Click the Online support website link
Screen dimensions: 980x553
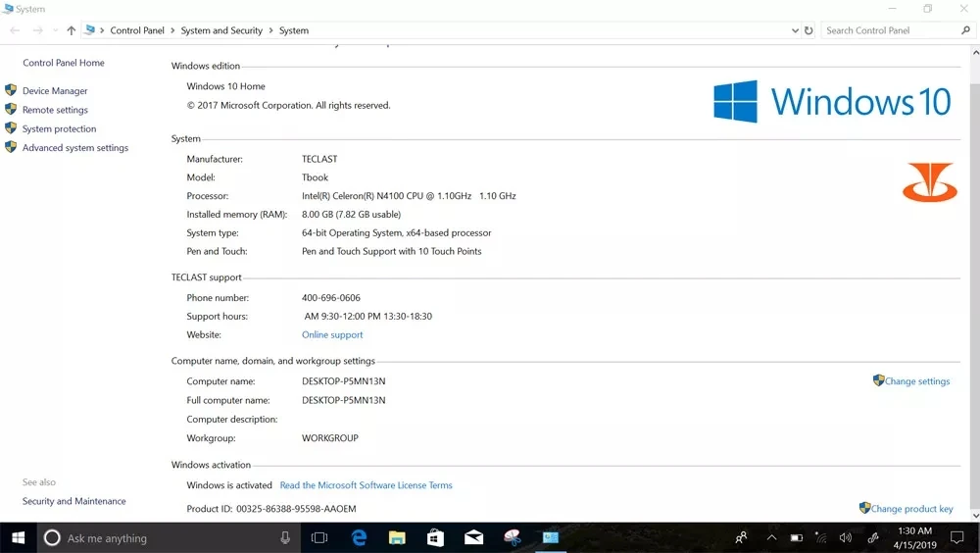pyautogui.click(x=332, y=334)
